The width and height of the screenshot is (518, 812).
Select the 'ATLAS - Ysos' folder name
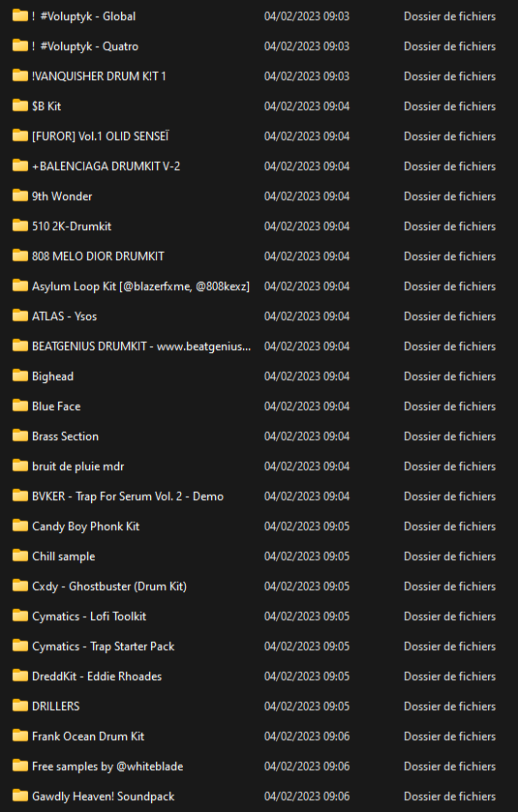[64, 316]
